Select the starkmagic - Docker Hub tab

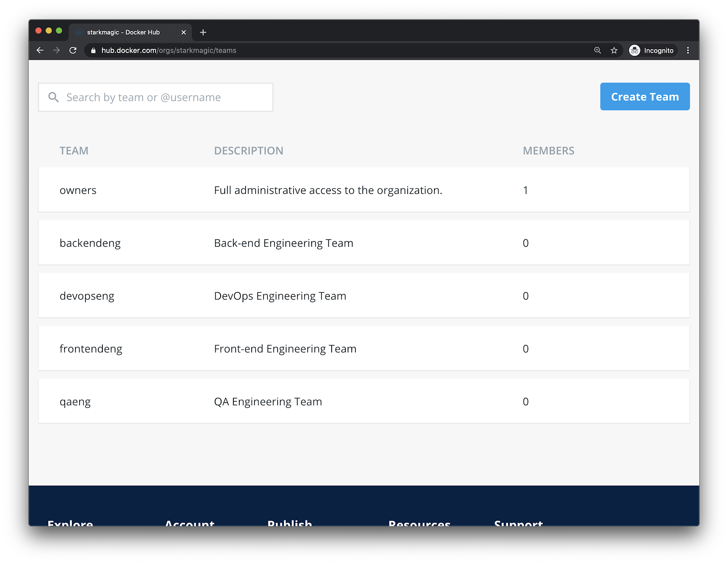pyautogui.click(x=123, y=32)
